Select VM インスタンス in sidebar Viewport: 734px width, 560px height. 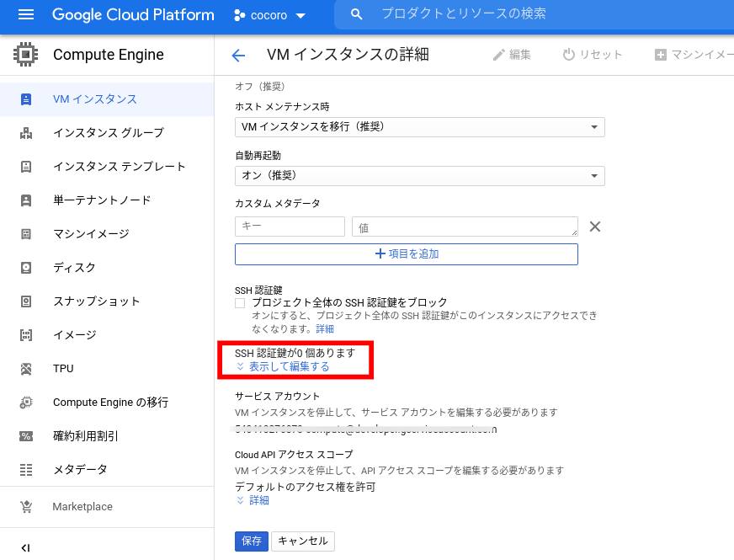[x=107, y=99]
